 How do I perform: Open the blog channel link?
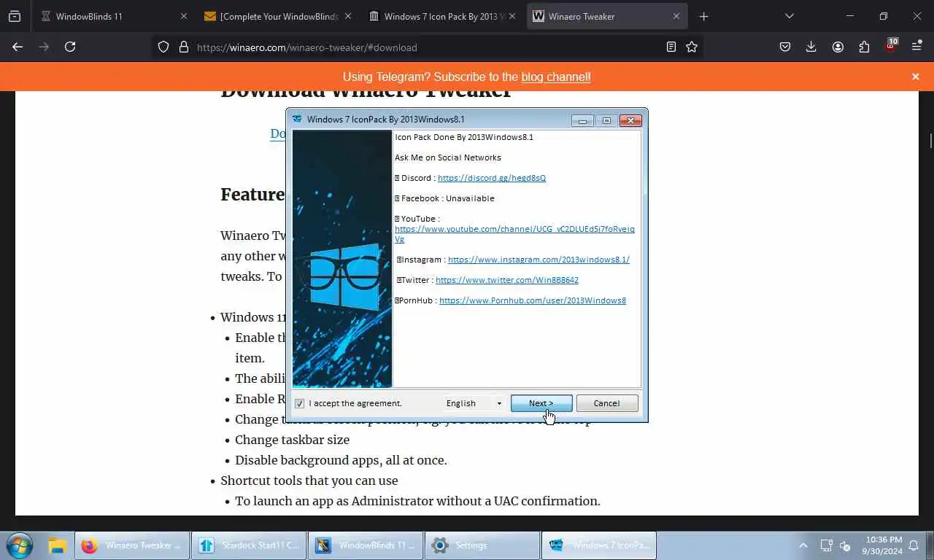click(x=556, y=77)
